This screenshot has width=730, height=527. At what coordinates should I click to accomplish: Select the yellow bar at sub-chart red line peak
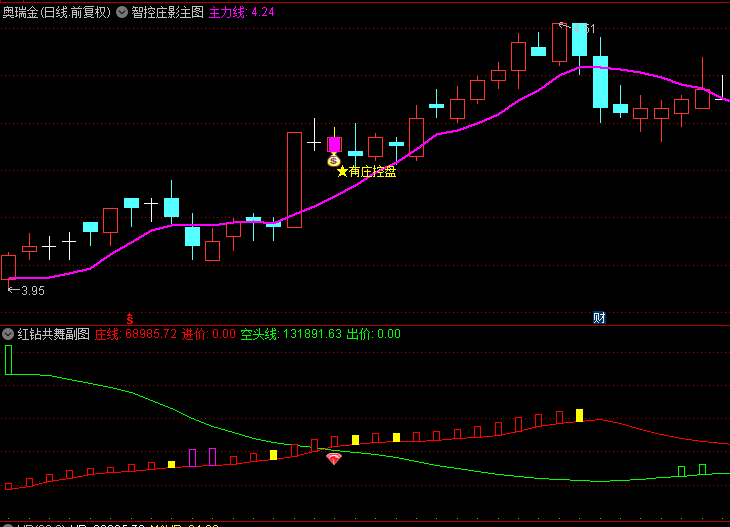[579, 415]
